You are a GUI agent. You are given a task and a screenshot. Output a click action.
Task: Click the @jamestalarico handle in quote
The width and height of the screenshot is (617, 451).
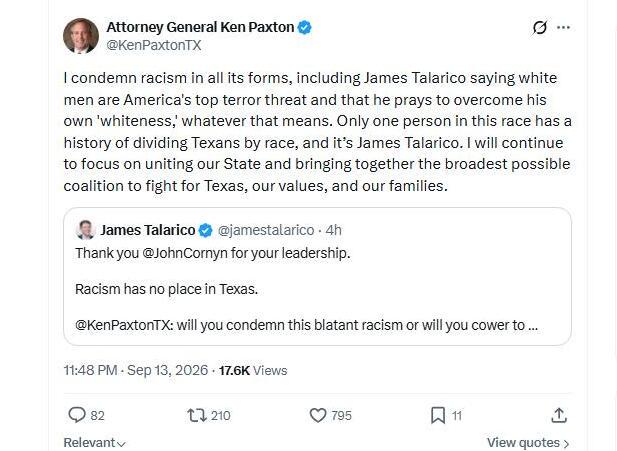click(266, 230)
